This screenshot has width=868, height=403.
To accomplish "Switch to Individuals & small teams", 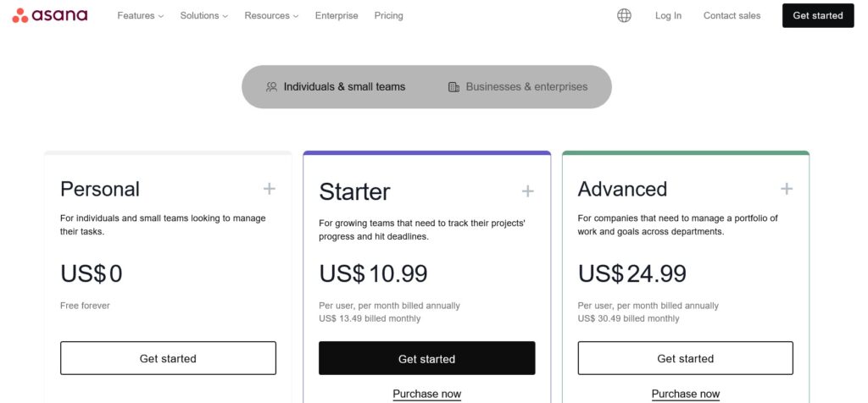I will coord(336,87).
